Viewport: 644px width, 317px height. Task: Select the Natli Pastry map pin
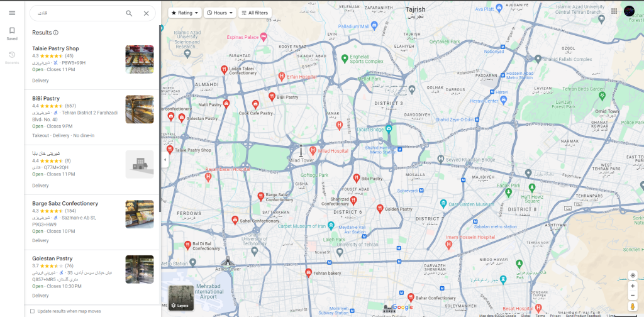coord(226,104)
